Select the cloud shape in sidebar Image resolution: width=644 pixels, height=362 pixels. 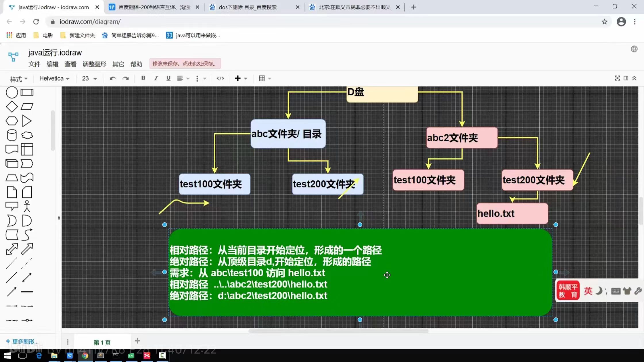click(27, 135)
